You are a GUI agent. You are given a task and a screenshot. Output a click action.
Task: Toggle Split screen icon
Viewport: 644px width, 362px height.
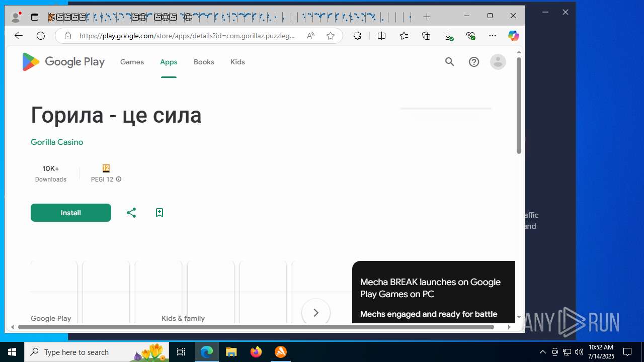pos(381,36)
